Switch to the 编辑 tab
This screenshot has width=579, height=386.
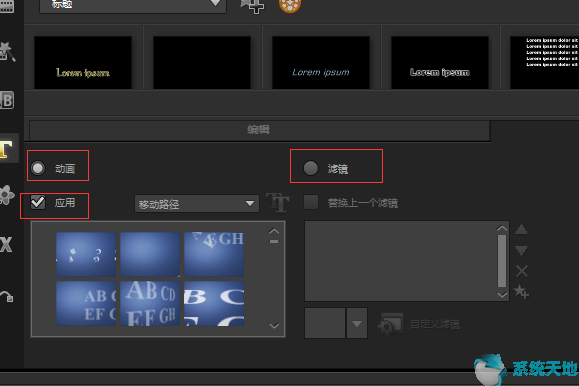click(x=260, y=130)
